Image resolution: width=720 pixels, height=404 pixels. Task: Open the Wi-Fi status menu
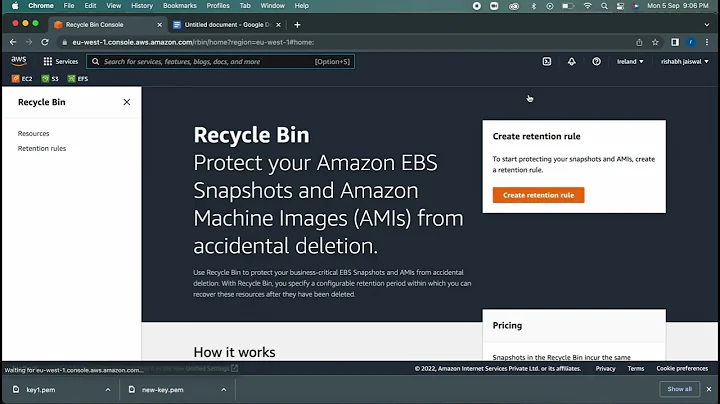587,6
